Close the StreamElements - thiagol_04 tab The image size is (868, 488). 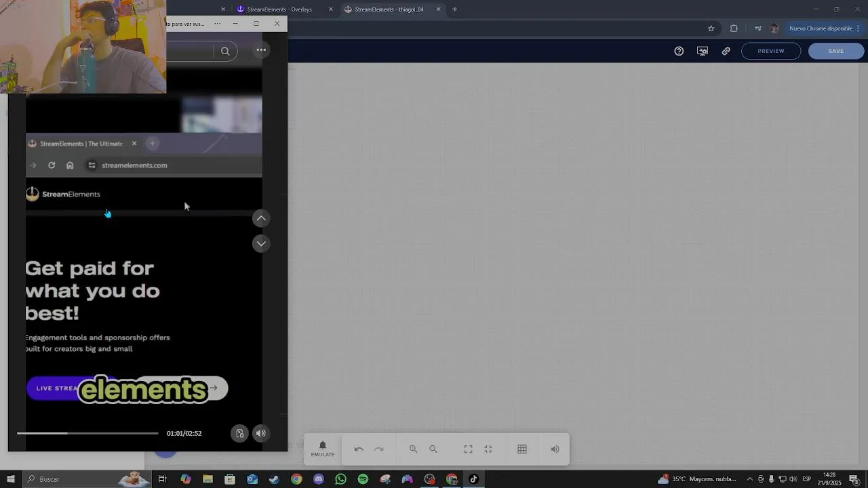tap(438, 9)
